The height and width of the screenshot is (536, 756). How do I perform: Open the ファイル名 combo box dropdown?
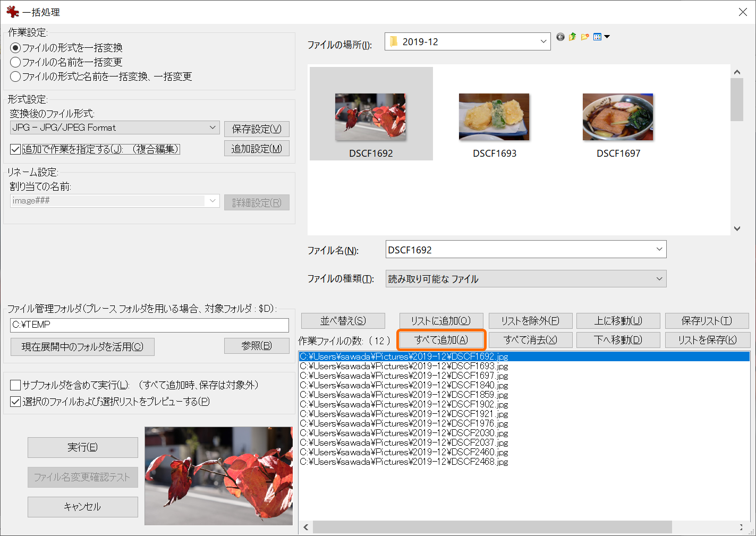[x=659, y=249]
